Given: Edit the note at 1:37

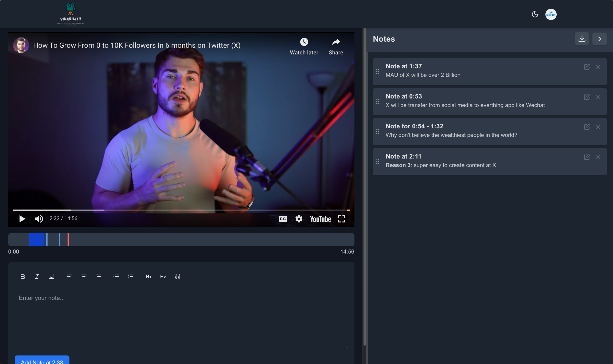Looking at the screenshot, I should [587, 67].
